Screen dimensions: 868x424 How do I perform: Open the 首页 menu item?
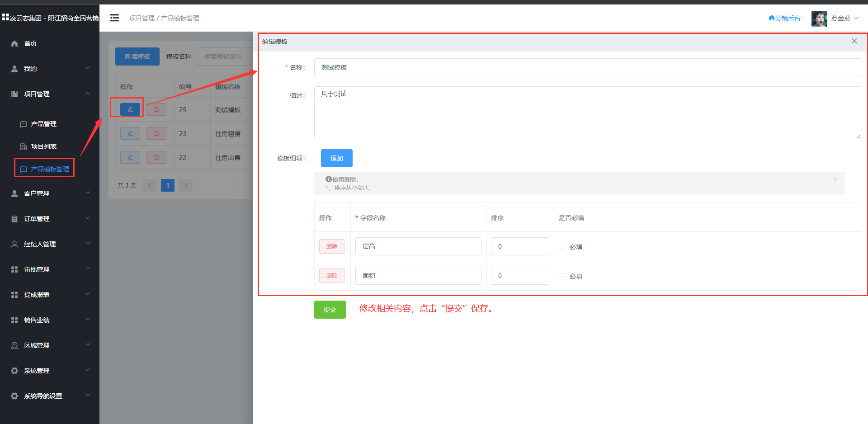[50, 43]
